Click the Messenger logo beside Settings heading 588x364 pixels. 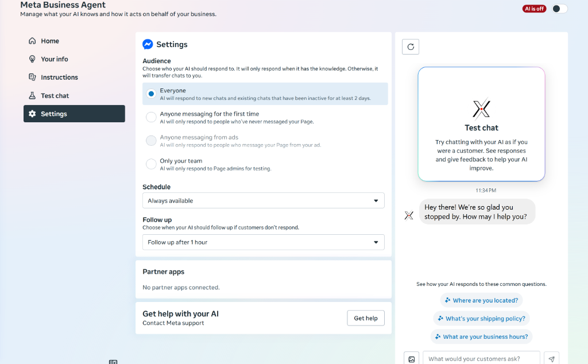(148, 44)
